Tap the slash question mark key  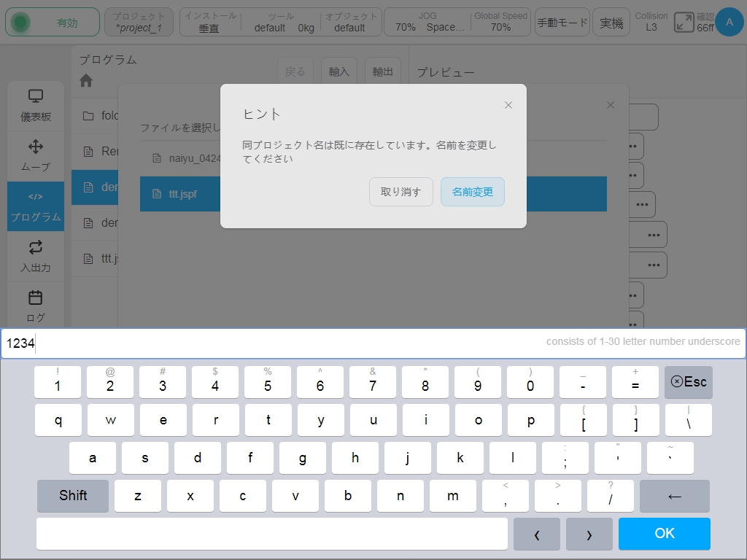(x=611, y=496)
